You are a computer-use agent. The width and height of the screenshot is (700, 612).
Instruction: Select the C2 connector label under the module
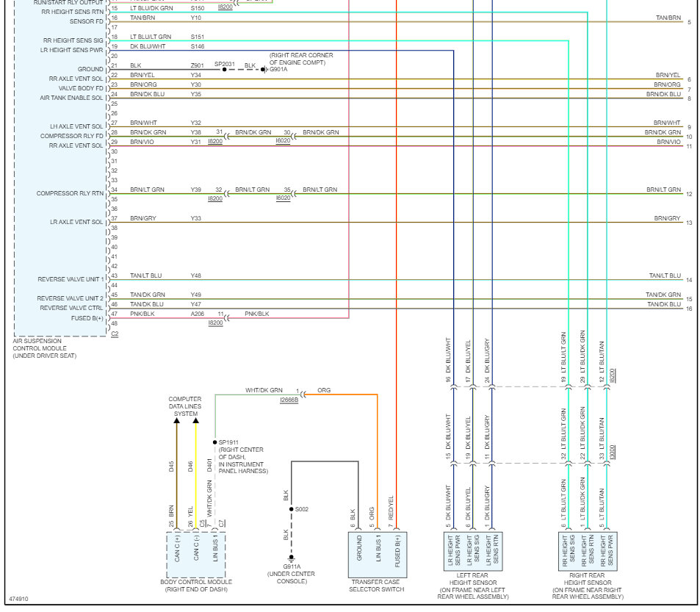[x=115, y=334]
